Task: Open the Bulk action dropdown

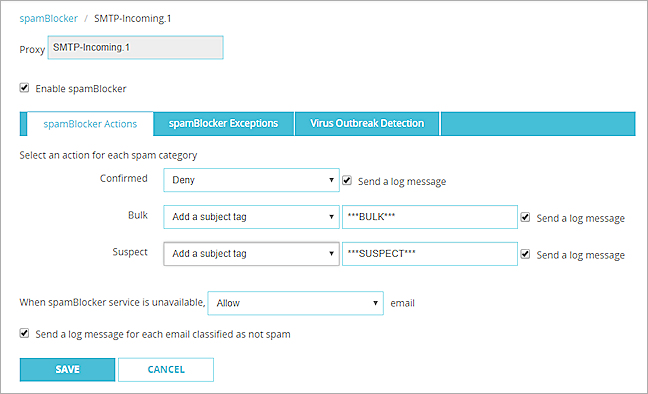Action: pyautogui.click(x=251, y=217)
